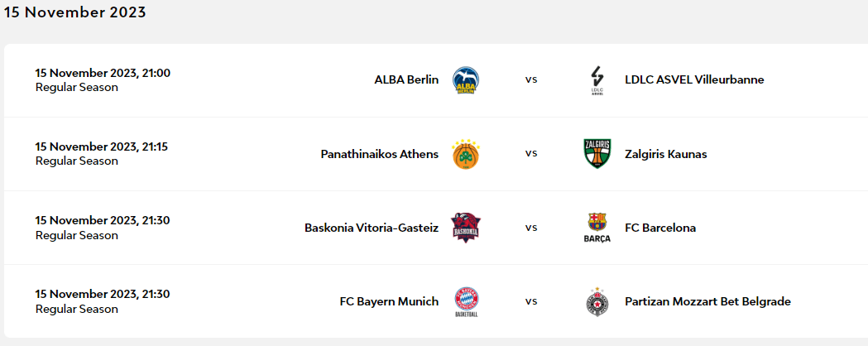Viewport: 868px width, 346px height.
Task: Click the 'vs' in Bayern–Partizan row
Action: 531,301
